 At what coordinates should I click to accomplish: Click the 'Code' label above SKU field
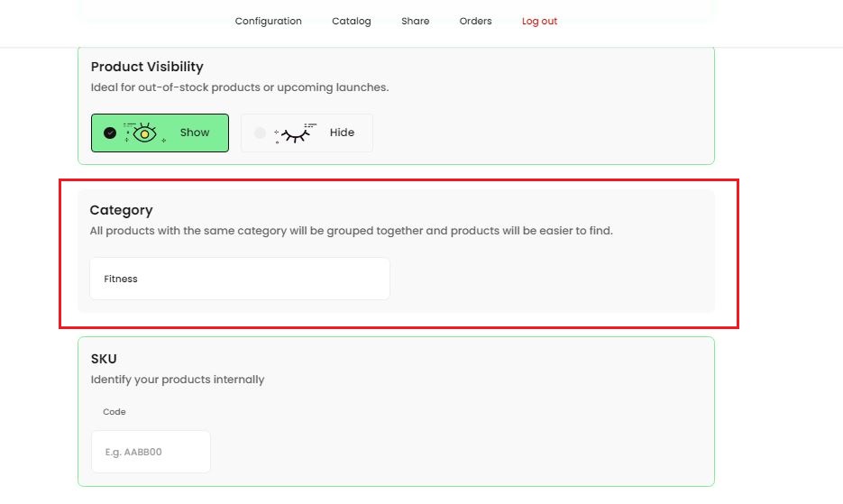115,412
